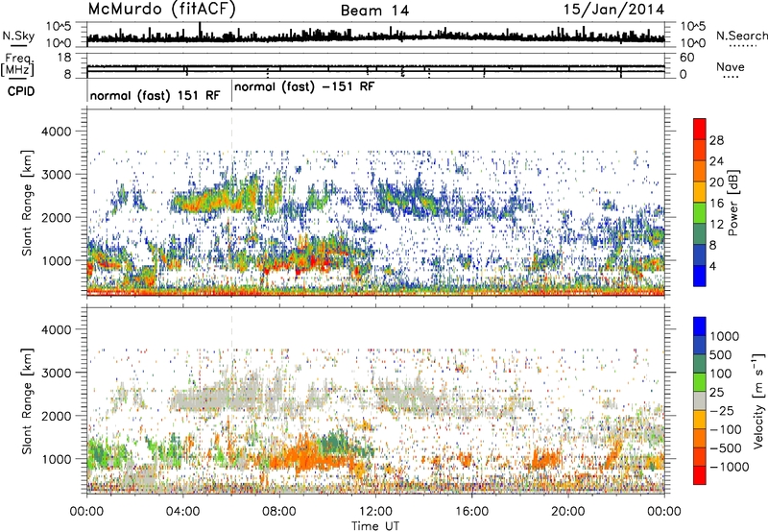This screenshot has height=532, width=768.
Task: Click the '-25' Velocity colorbar tick
Action: pos(724,410)
